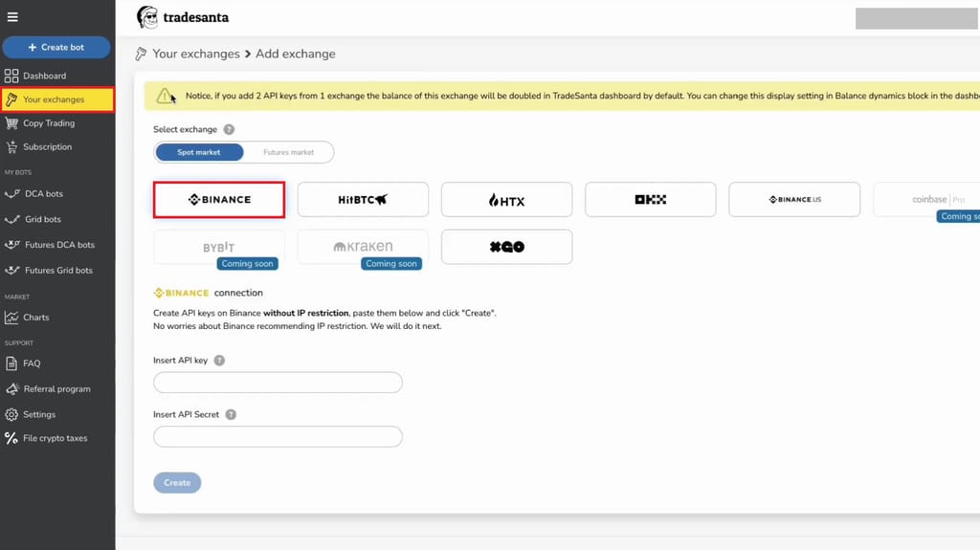Open the FAQ page
The width and height of the screenshot is (980, 550).
point(32,363)
